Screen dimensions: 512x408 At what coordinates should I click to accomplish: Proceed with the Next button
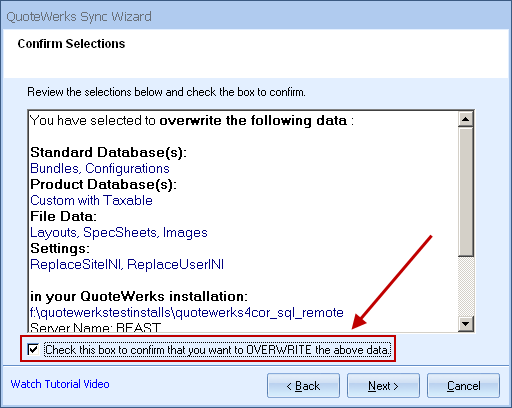click(383, 386)
